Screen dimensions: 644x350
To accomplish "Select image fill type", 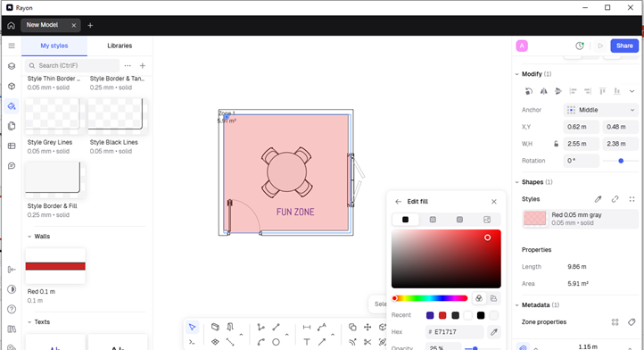I will (x=487, y=220).
